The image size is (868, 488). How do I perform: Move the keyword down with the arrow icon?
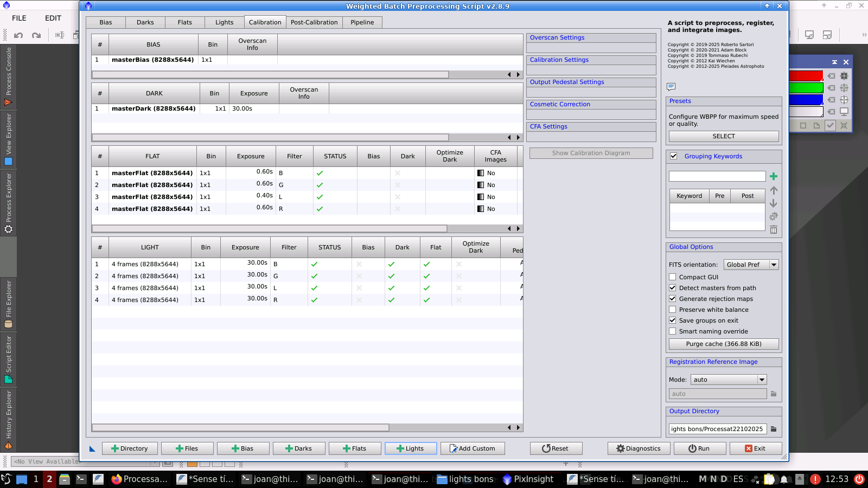point(774,203)
